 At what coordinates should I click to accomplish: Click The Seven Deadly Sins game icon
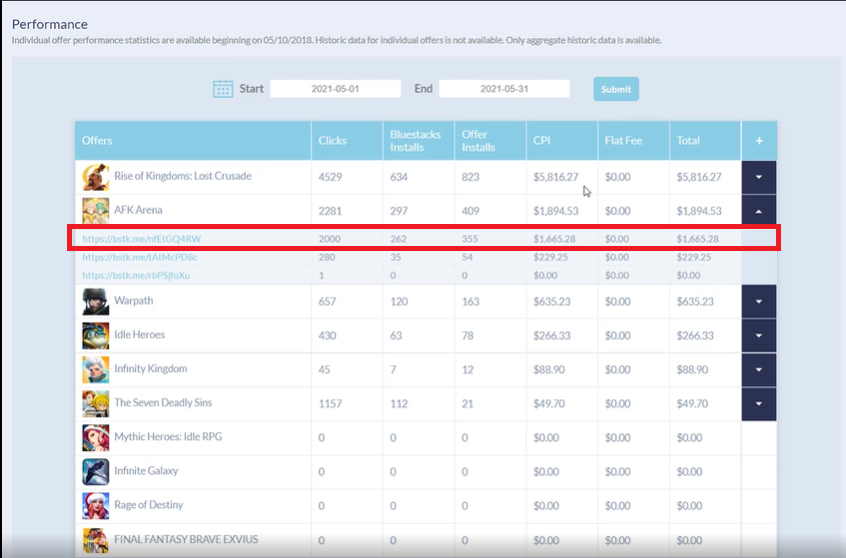point(95,403)
